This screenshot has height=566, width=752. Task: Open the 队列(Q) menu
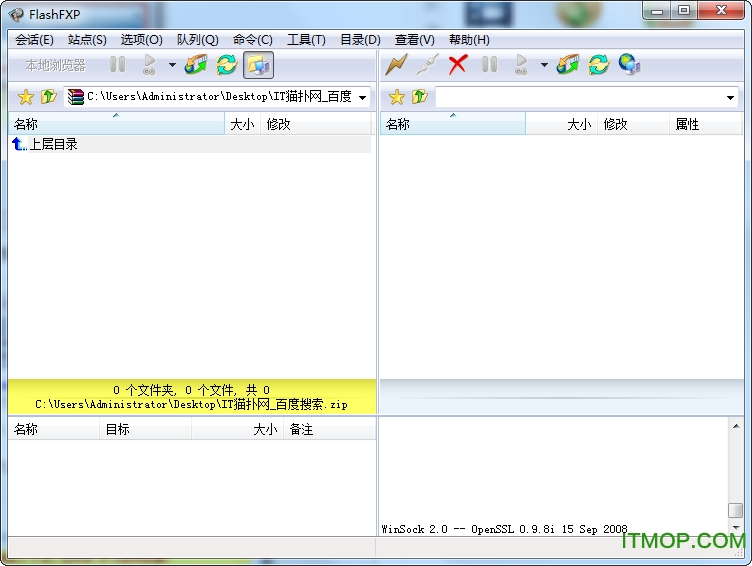pyautogui.click(x=198, y=40)
